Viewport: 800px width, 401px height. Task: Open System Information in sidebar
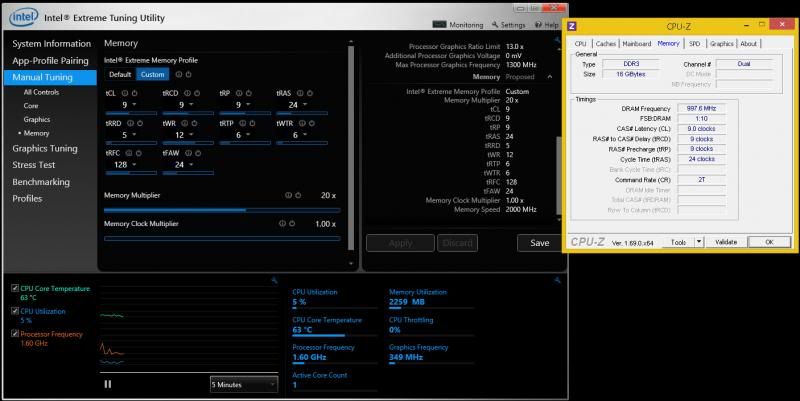click(52, 44)
